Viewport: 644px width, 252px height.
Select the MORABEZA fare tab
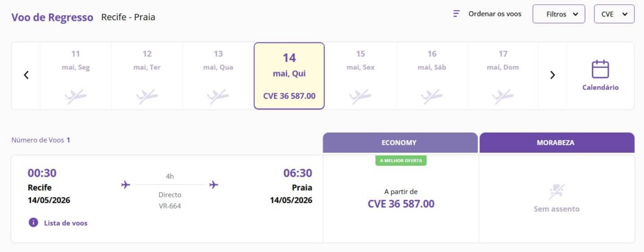[557, 143]
